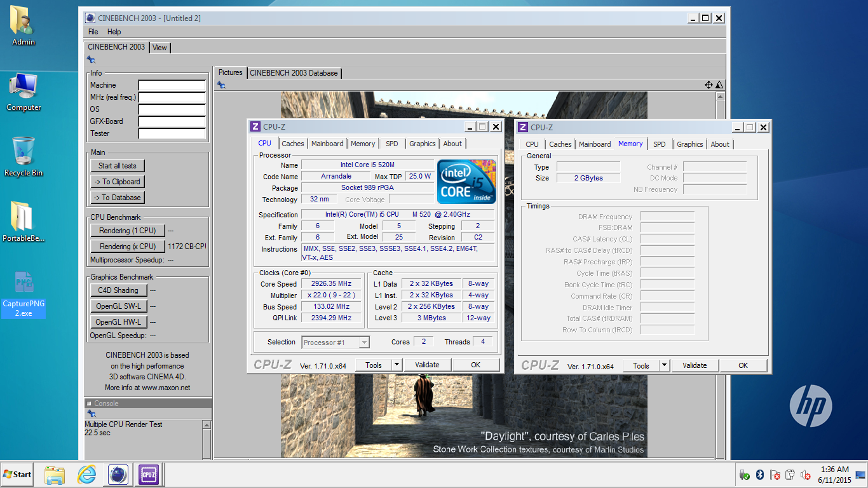Open the Admin folder on the desktop
The width and height of the screenshot is (868, 488).
(24, 25)
